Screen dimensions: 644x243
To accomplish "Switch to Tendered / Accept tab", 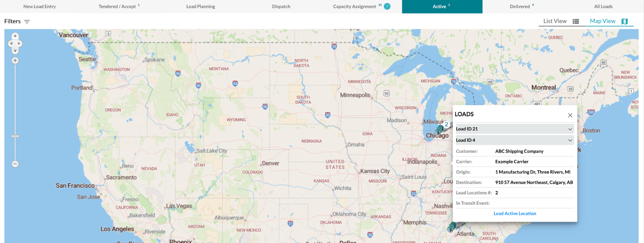I will (119, 6).
